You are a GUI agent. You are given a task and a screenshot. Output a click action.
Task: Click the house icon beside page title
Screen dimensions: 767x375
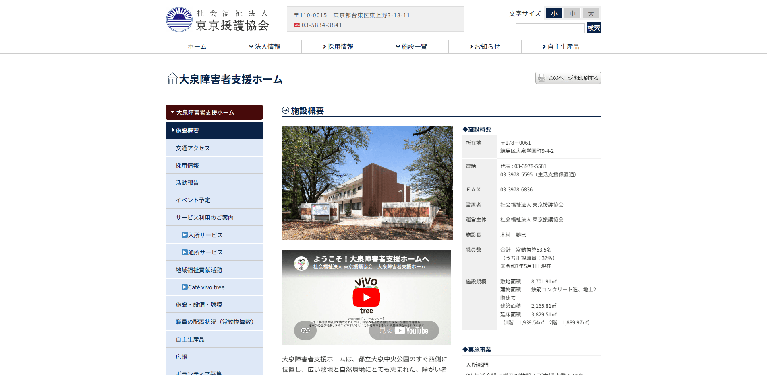pyautogui.click(x=172, y=79)
